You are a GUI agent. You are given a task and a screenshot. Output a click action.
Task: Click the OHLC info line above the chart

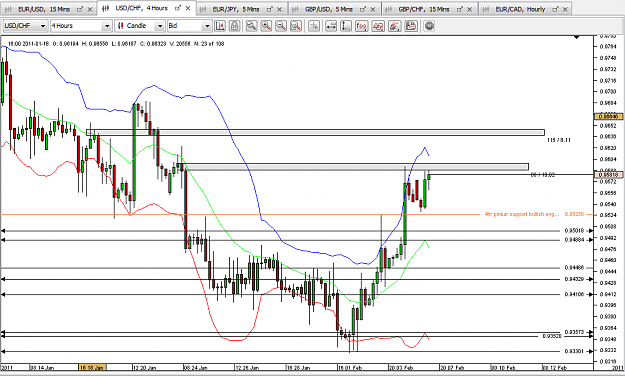116,44
